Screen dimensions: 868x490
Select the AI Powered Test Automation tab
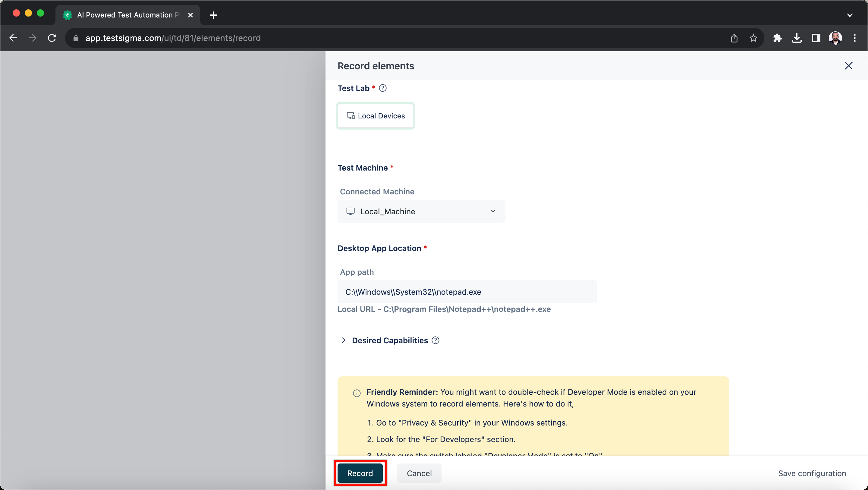tap(128, 15)
